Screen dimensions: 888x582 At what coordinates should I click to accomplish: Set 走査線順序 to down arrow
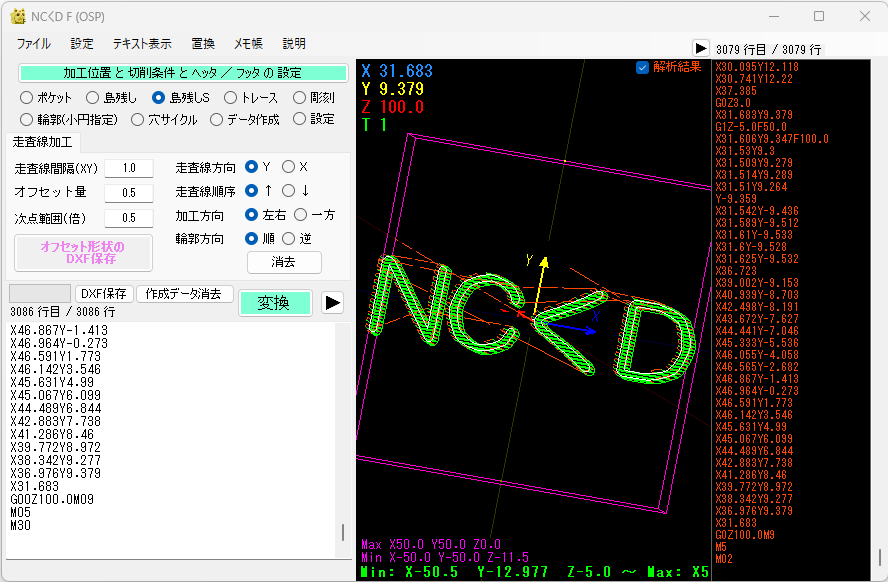coord(289,190)
